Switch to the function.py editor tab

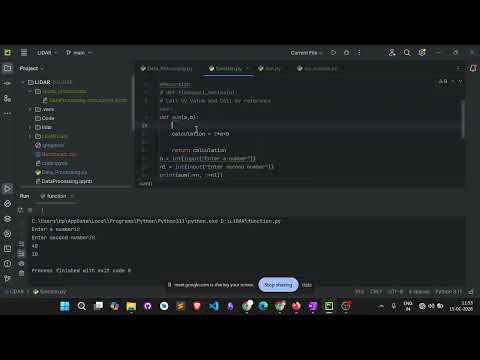[228, 69]
